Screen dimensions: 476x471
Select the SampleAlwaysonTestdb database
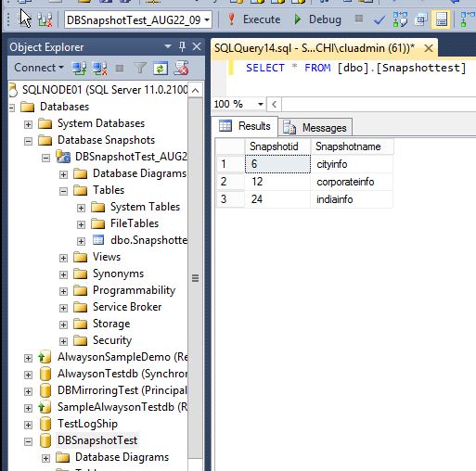click(x=122, y=407)
